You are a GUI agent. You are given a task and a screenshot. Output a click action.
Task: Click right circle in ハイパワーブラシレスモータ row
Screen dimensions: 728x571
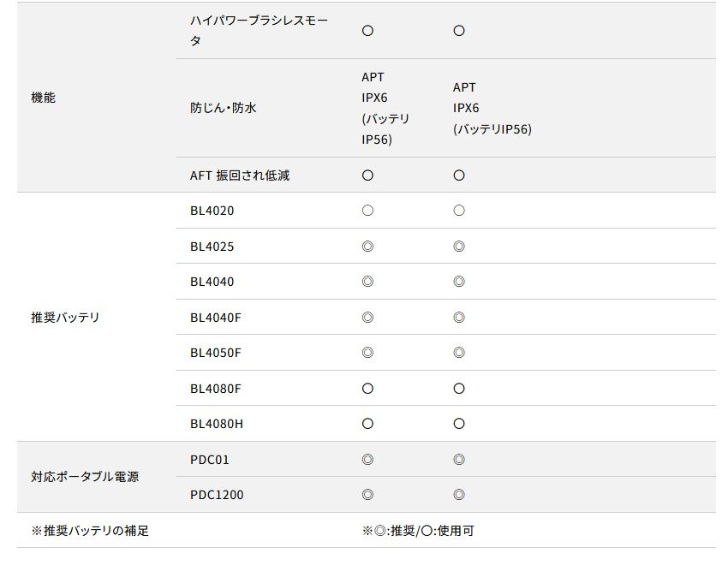pyautogui.click(x=459, y=30)
